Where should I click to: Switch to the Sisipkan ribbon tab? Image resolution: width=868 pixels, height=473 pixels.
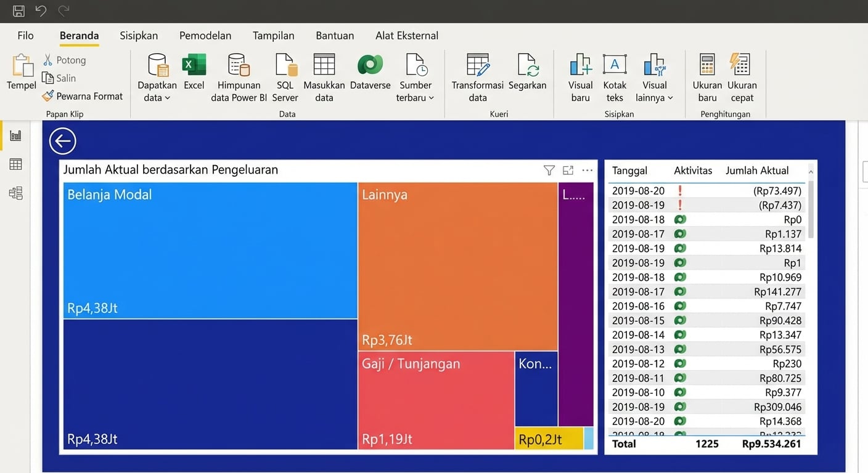pos(138,35)
